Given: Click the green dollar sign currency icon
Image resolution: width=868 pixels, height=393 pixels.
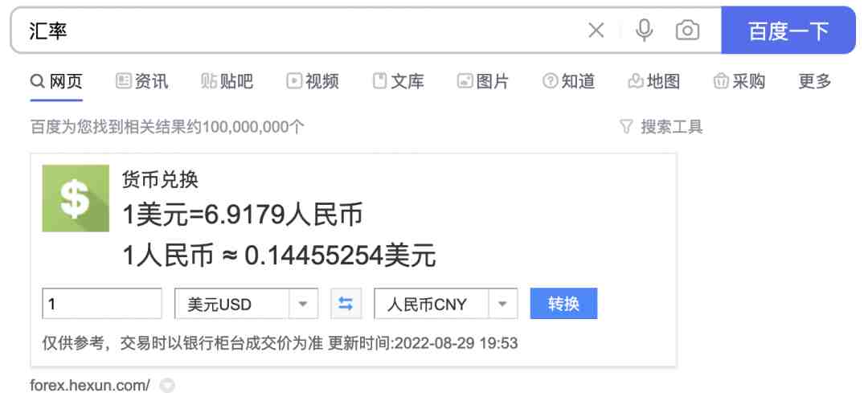Looking at the screenshot, I should (76, 199).
